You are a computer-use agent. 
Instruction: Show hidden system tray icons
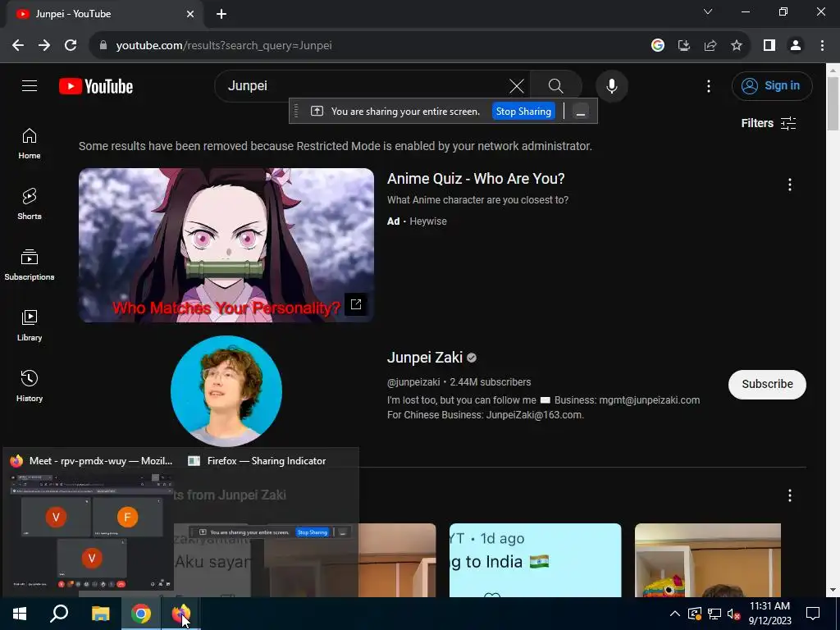pyautogui.click(x=675, y=614)
